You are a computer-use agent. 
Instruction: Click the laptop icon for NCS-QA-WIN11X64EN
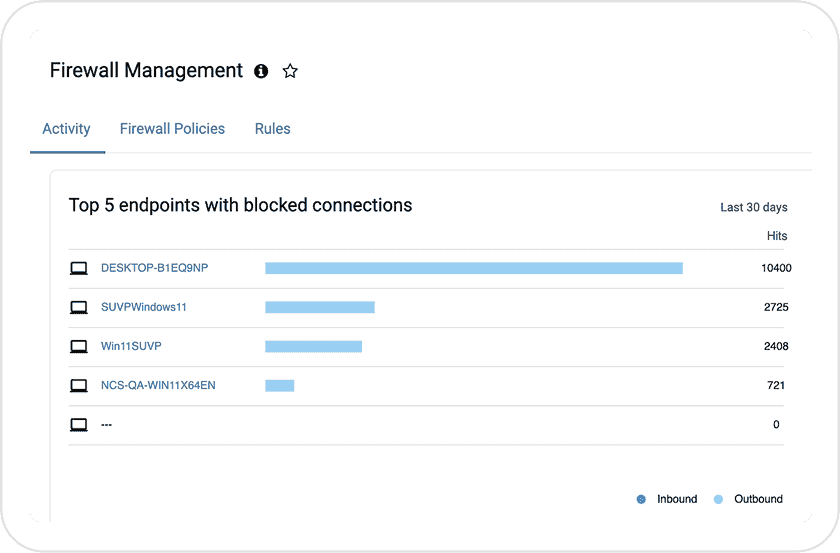click(x=79, y=385)
